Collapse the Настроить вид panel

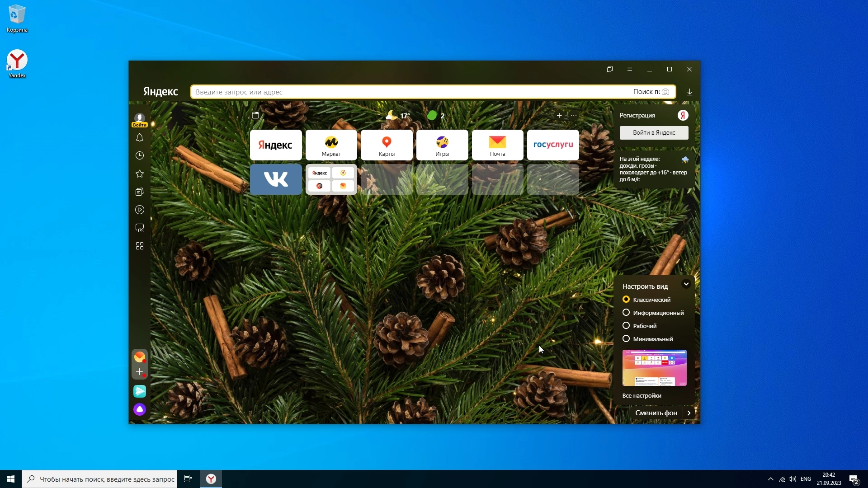(686, 284)
